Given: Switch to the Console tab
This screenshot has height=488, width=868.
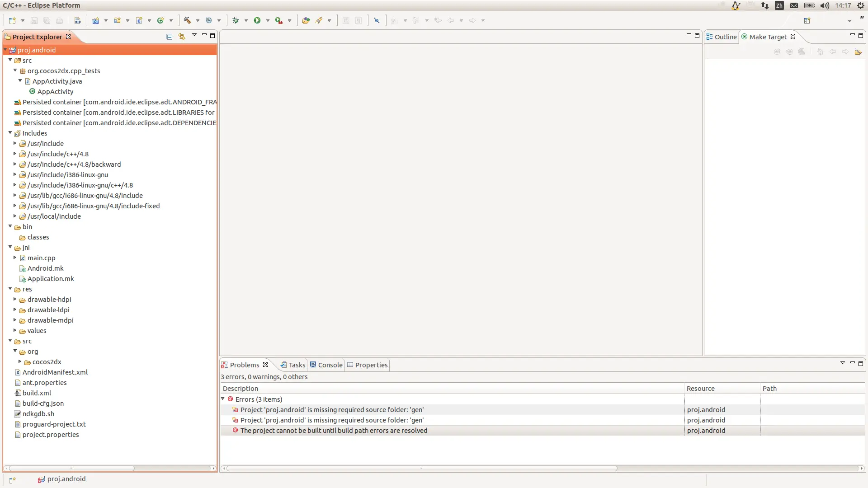Looking at the screenshot, I should point(326,365).
